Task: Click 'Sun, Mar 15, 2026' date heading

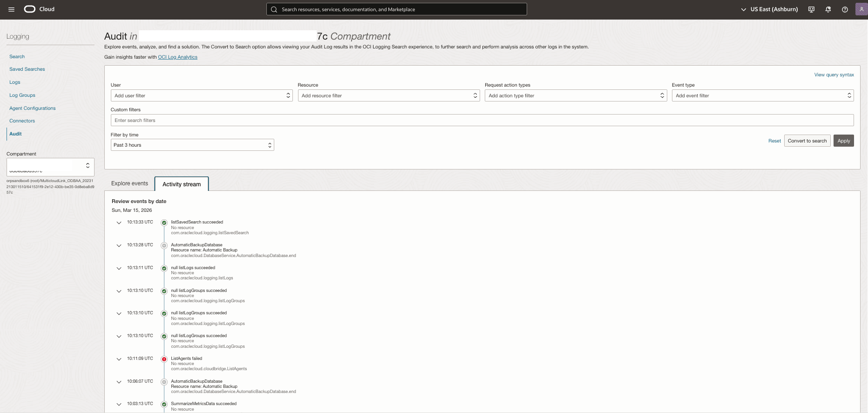Action: [x=132, y=210]
